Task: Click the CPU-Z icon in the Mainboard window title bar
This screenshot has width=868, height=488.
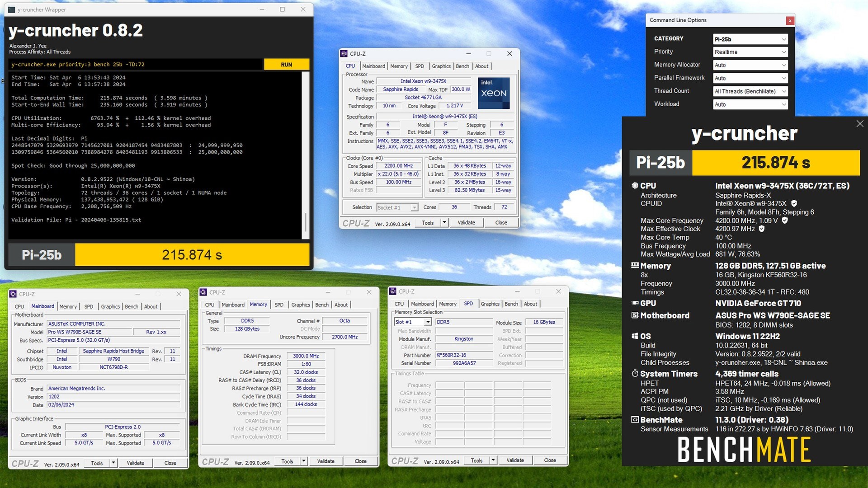Action: coord(13,294)
